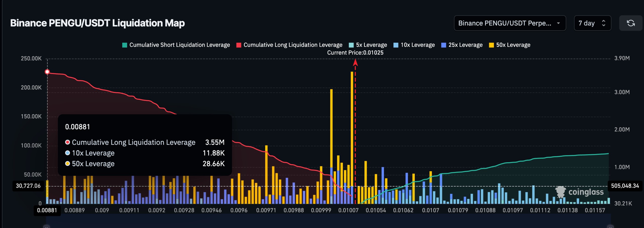Viewport: 644px width, 228px height.
Task: Hide the 25x Leverage bars via legend
Action: 462,45
